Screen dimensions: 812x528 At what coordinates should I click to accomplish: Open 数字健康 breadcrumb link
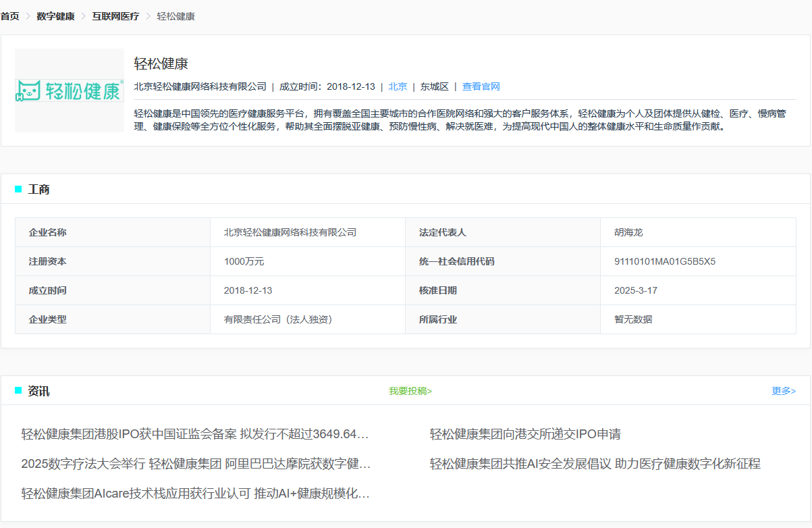click(55, 16)
